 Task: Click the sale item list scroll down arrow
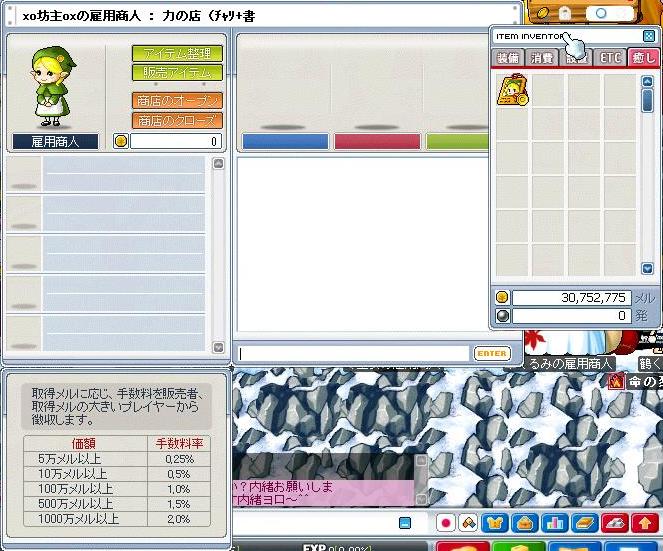(218, 347)
